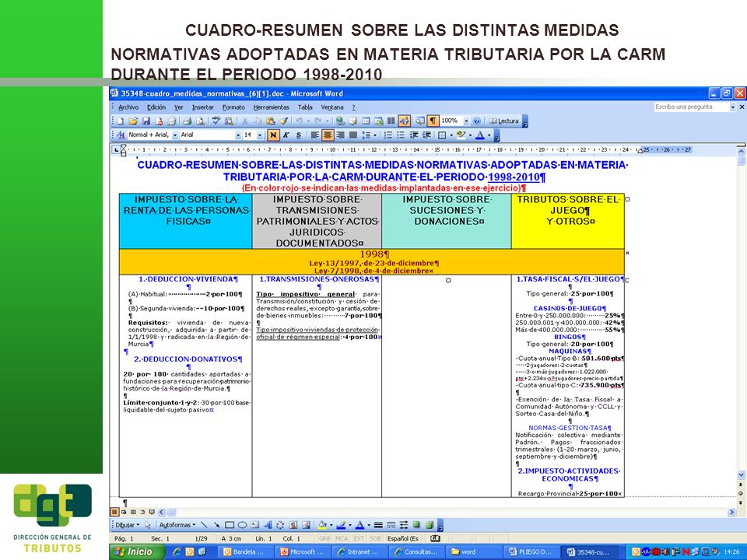Toggle Center alignment button
747x560 pixels.
pos(328,135)
